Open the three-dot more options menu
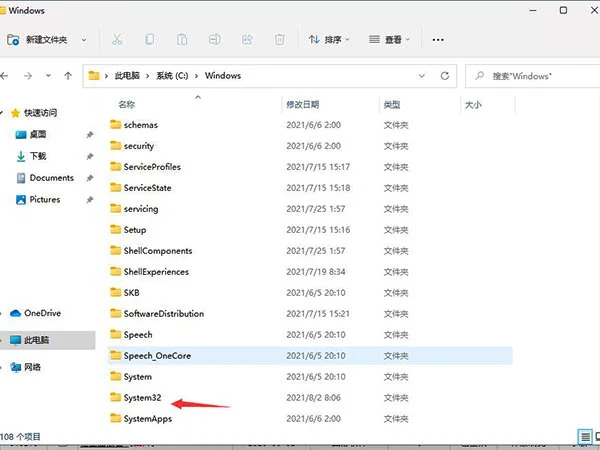The width and height of the screenshot is (600, 450). tap(438, 40)
